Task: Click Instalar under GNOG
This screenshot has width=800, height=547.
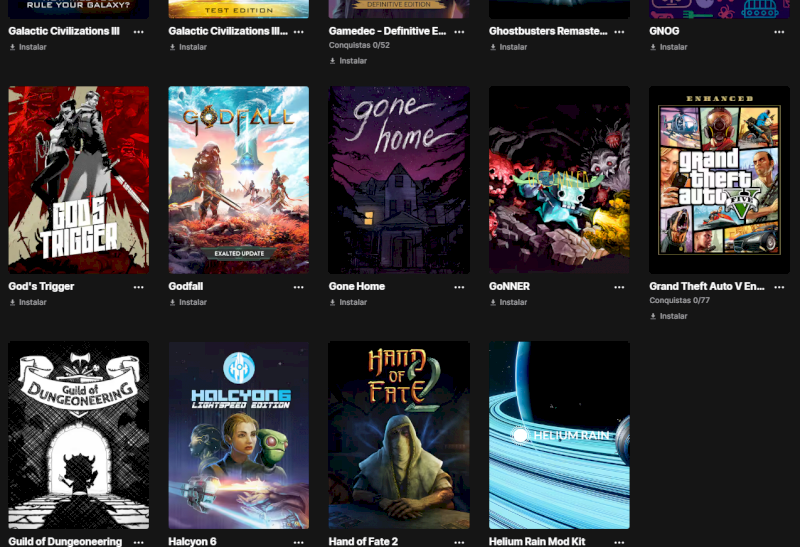Action: click(669, 47)
